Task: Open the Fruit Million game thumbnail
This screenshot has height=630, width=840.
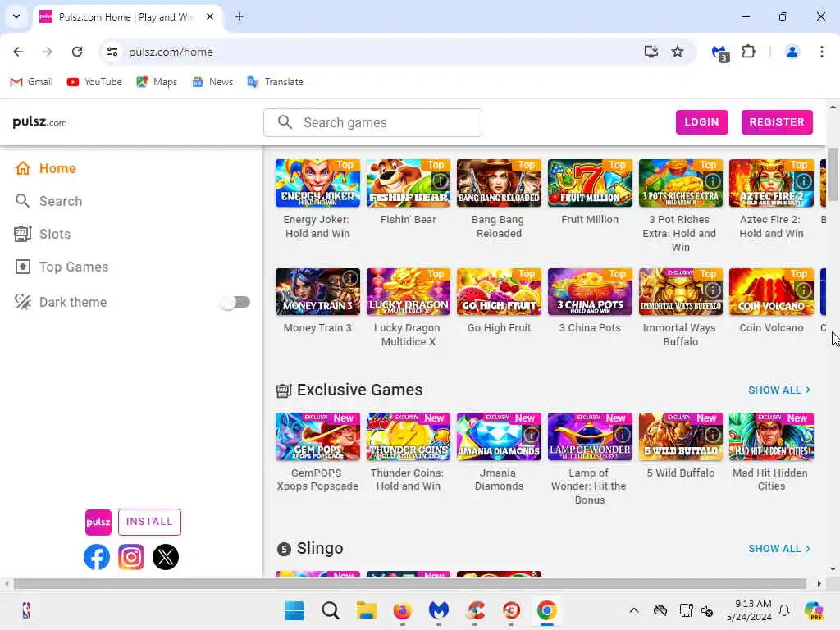Action: pyautogui.click(x=590, y=183)
